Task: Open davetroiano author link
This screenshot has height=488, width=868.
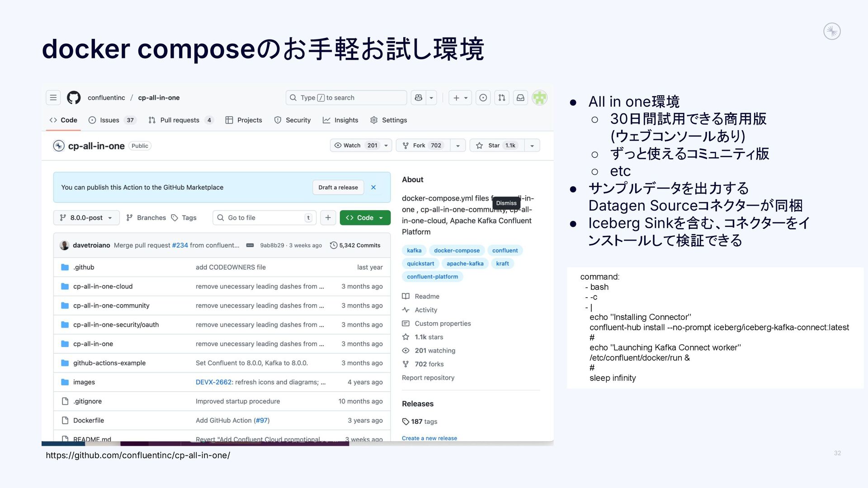Action: [91, 245]
